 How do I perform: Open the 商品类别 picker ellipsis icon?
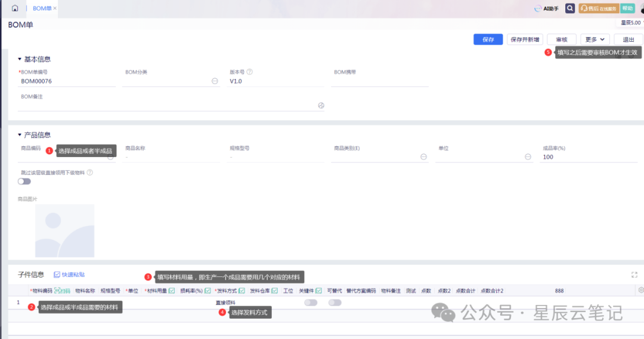[423, 157]
